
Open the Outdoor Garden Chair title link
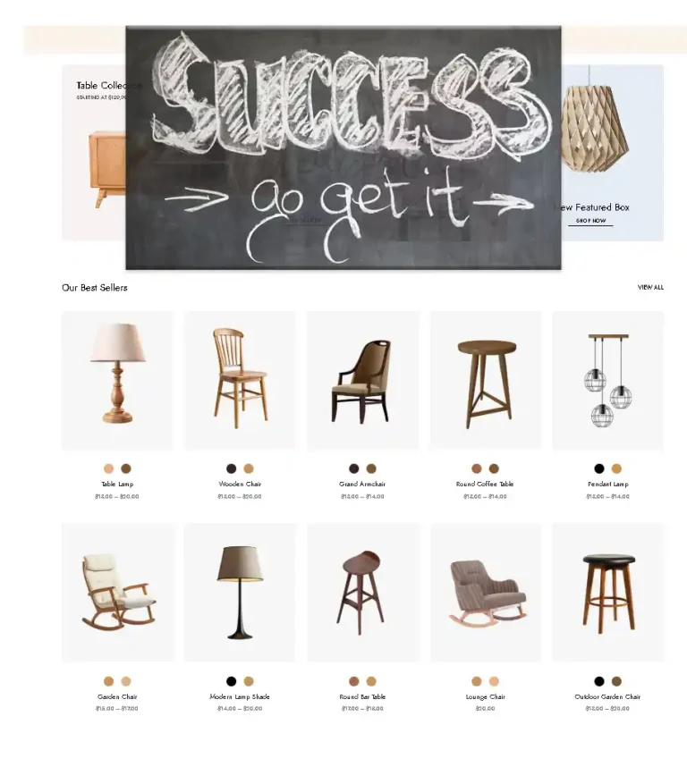tap(607, 696)
